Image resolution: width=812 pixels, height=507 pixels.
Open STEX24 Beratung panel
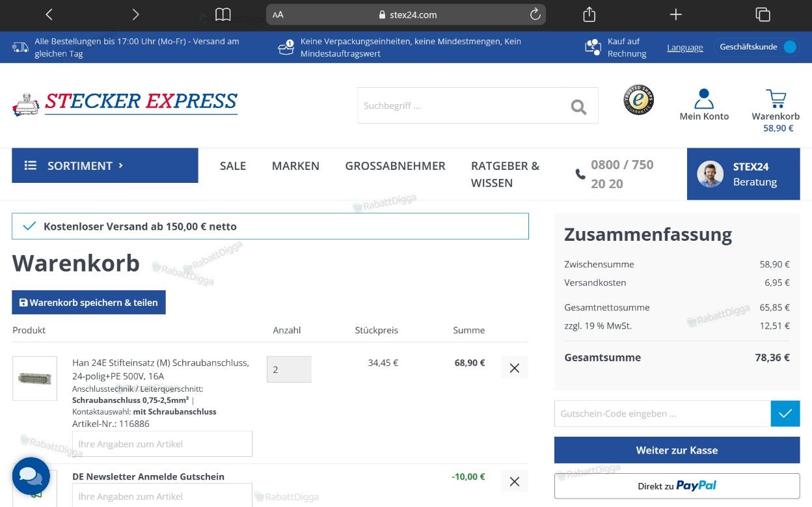[x=743, y=174]
